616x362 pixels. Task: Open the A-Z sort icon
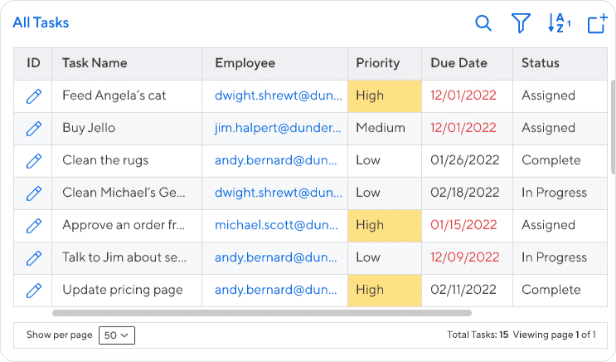coord(559,23)
